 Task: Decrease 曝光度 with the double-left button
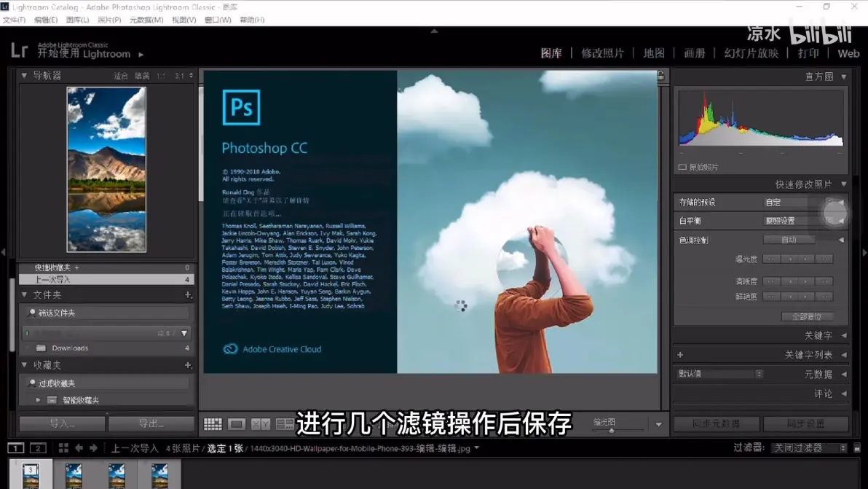771,259
